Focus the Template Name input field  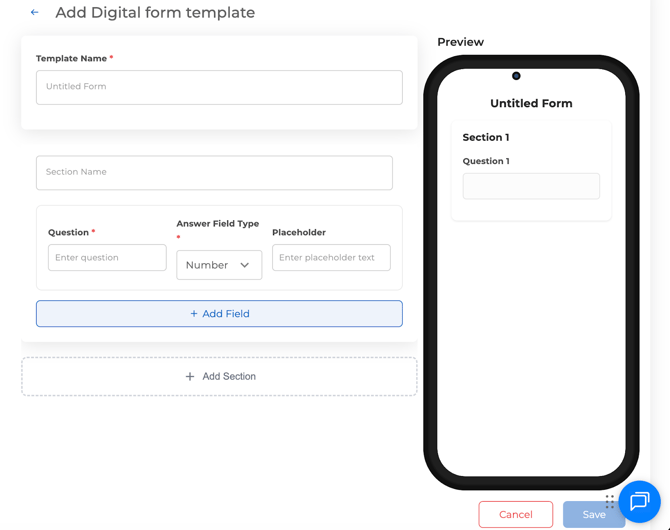pos(219,87)
